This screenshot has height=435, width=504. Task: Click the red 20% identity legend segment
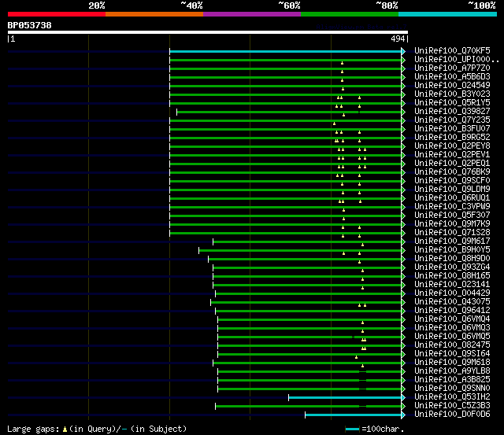coord(57,14)
